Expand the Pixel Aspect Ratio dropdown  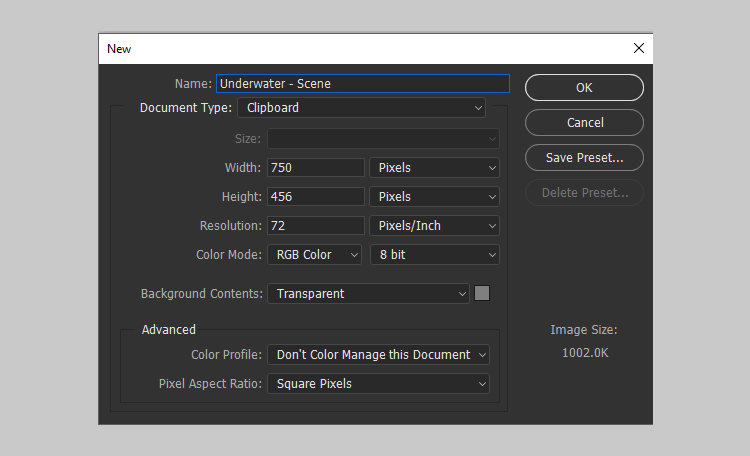[378, 384]
